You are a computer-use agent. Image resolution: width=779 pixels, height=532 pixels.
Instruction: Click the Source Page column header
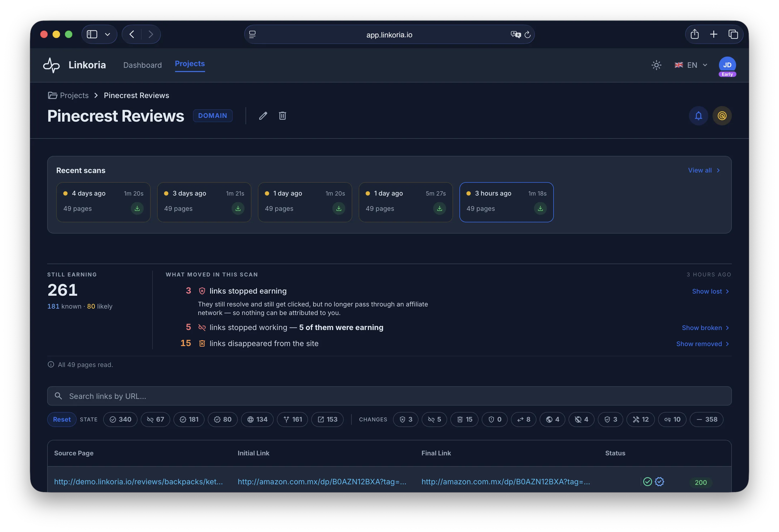(74, 453)
